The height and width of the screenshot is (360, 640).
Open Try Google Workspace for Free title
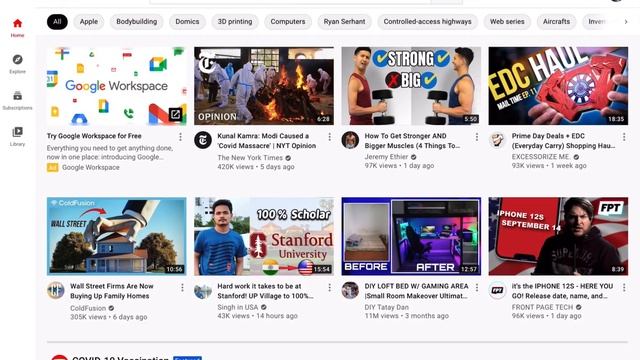pyautogui.click(x=94, y=136)
